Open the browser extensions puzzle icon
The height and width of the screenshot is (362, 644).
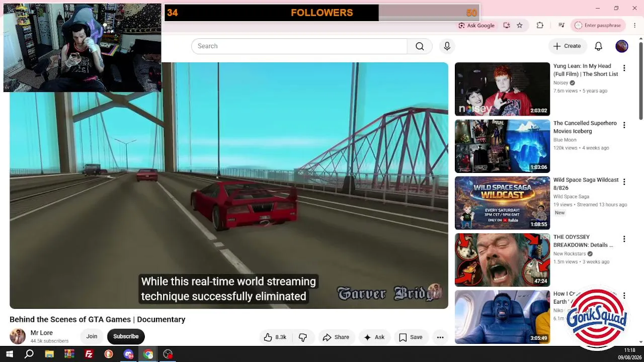[540, 25]
